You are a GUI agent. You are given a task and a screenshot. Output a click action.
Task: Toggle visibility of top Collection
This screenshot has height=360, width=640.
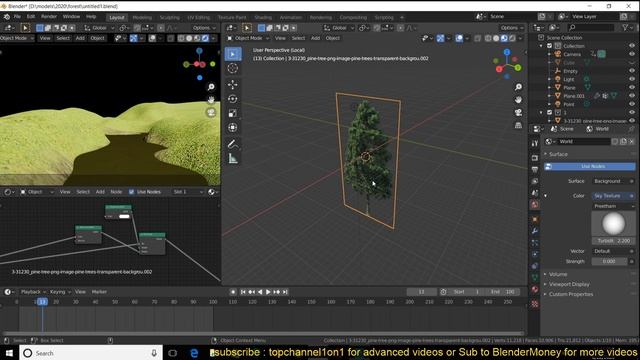(x=632, y=46)
